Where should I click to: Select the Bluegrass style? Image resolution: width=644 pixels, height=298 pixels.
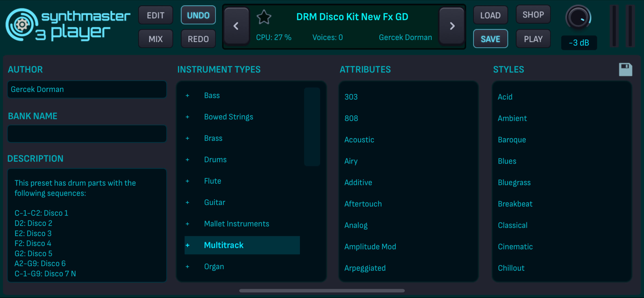pyautogui.click(x=514, y=182)
